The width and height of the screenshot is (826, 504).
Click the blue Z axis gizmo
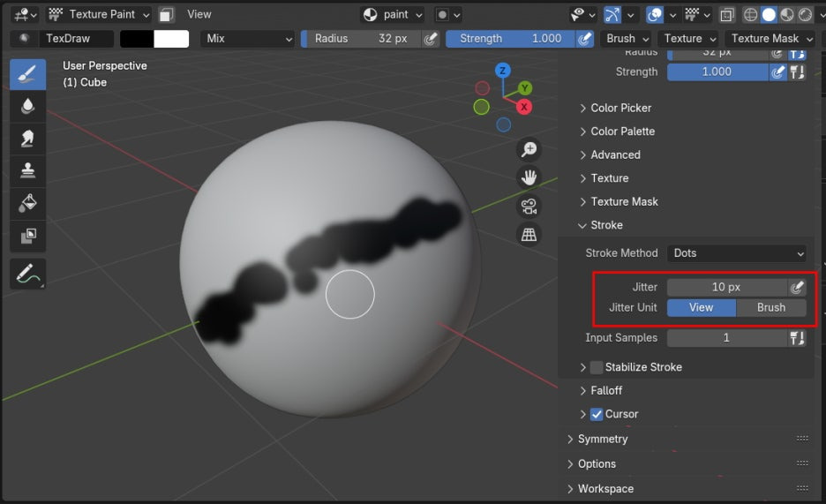(x=502, y=70)
